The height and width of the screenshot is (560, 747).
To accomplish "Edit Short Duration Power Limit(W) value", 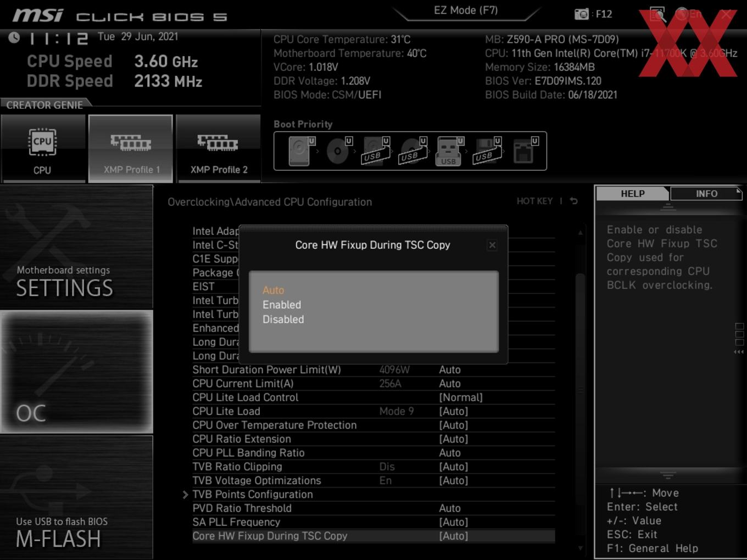I will pos(450,370).
